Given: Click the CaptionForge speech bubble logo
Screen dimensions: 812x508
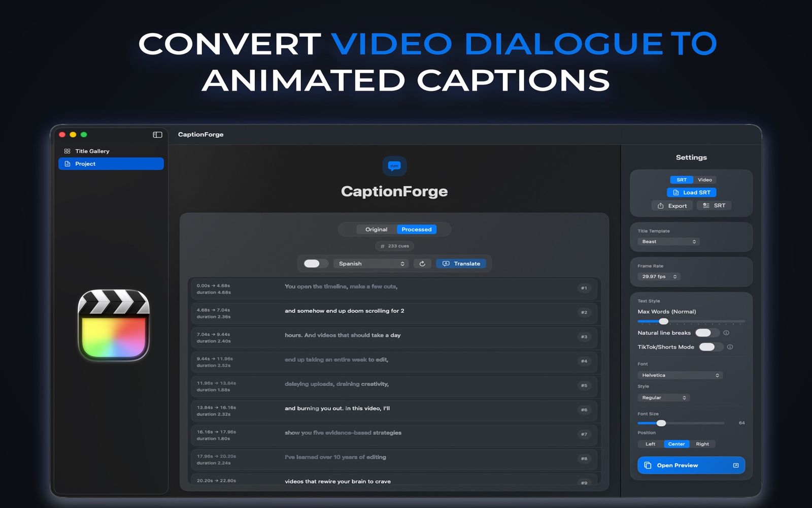Looking at the screenshot, I should (394, 166).
